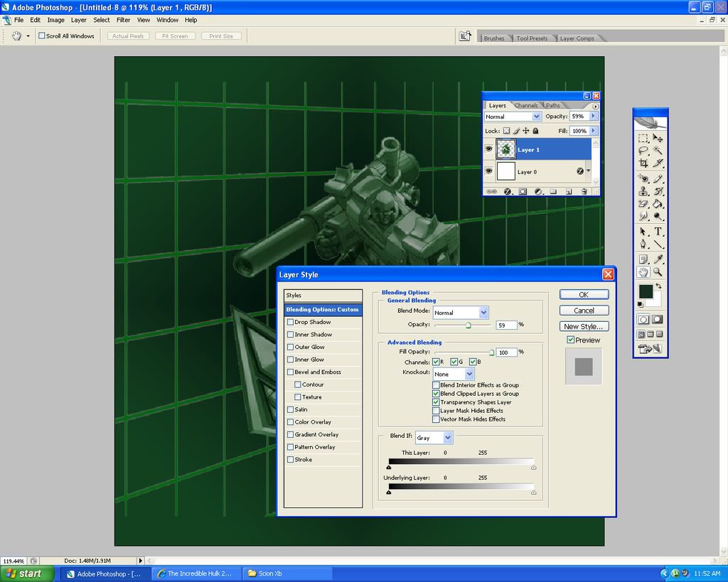The image size is (728, 582).
Task: Select the Move tool in the toolbox
Action: pos(658,138)
